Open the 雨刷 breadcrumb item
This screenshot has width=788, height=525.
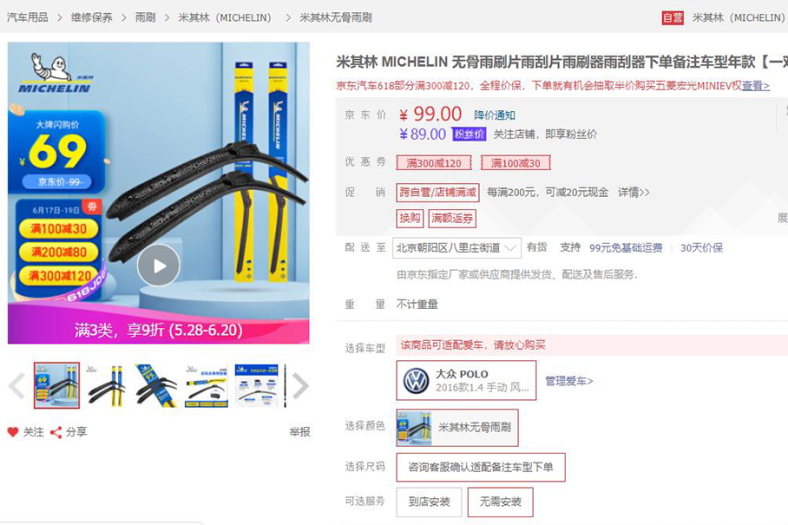pyautogui.click(x=145, y=18)
